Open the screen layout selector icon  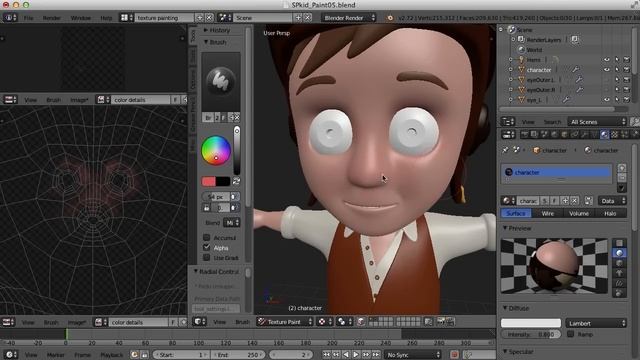[x=126, y=18]
